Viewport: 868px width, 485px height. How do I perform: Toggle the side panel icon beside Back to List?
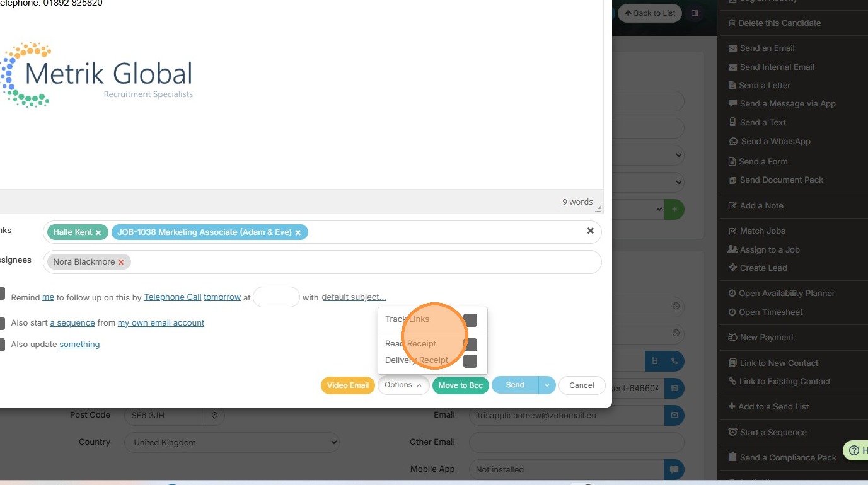pos(695,13)
